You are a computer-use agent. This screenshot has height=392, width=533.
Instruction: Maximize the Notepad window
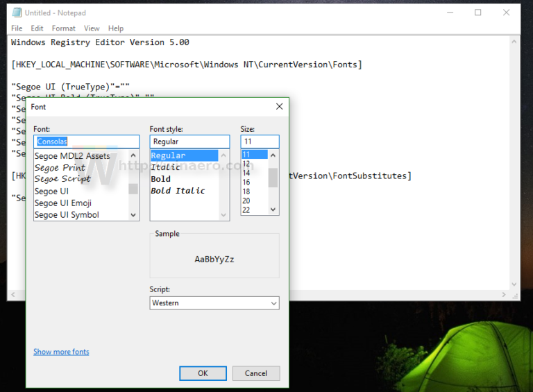tap(478, 13)
